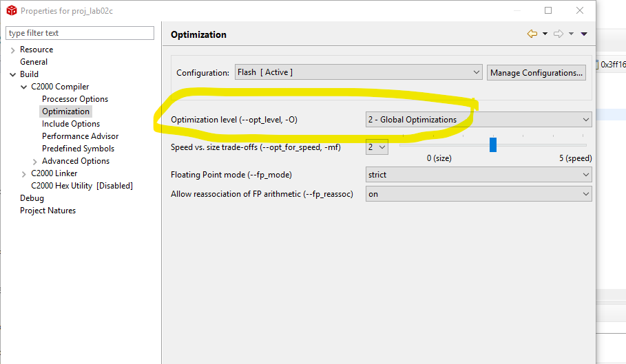
Task: Click the speed vs. size slider handle
Action: (493, 144)
